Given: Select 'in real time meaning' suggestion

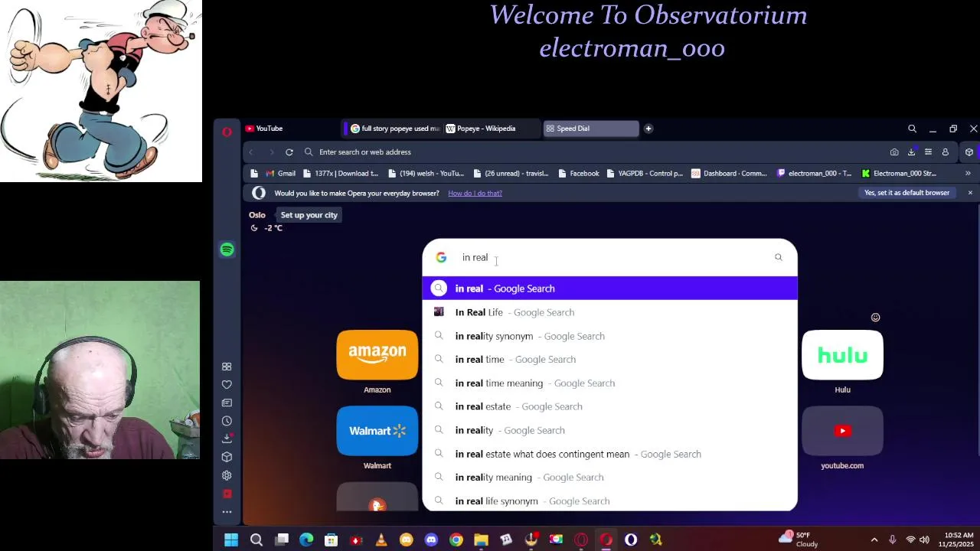Looking at the screenshot, I should pos(609,383).
